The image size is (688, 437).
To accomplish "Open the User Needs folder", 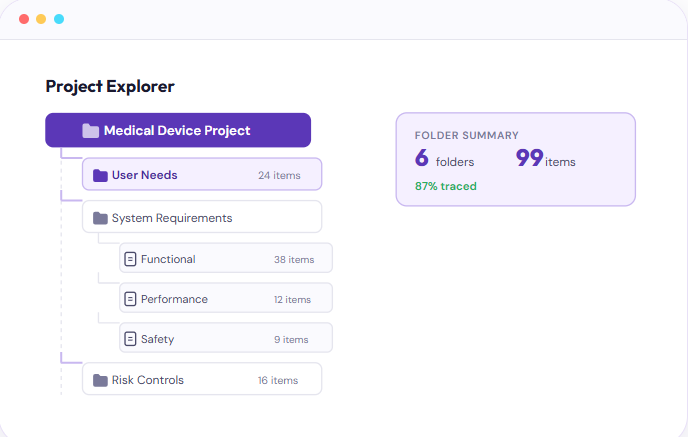I will [x=144, y=176].
